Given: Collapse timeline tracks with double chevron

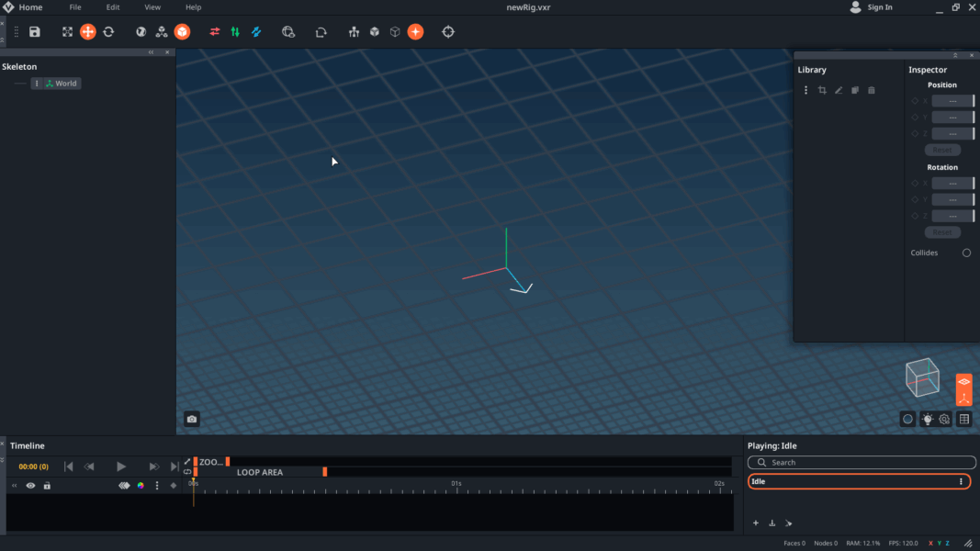Looking at the screenshot, I should (x=14, y=486).
